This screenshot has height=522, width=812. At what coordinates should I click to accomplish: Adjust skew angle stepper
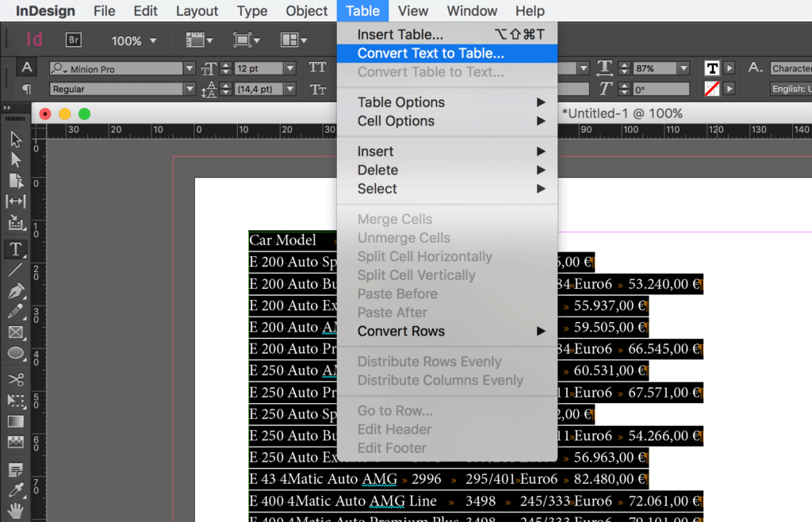[624, 89]
